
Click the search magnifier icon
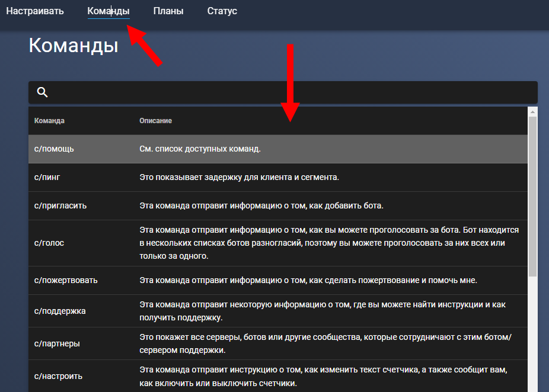pos(42,92)
